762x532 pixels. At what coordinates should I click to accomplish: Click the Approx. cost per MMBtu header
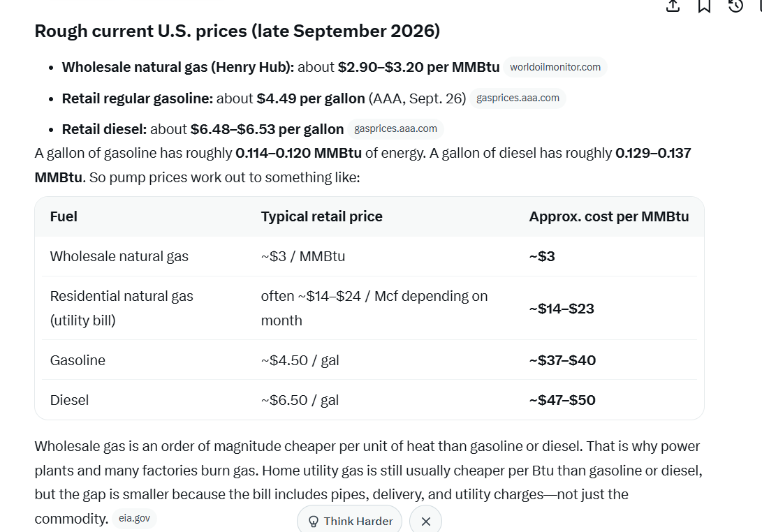609,216
